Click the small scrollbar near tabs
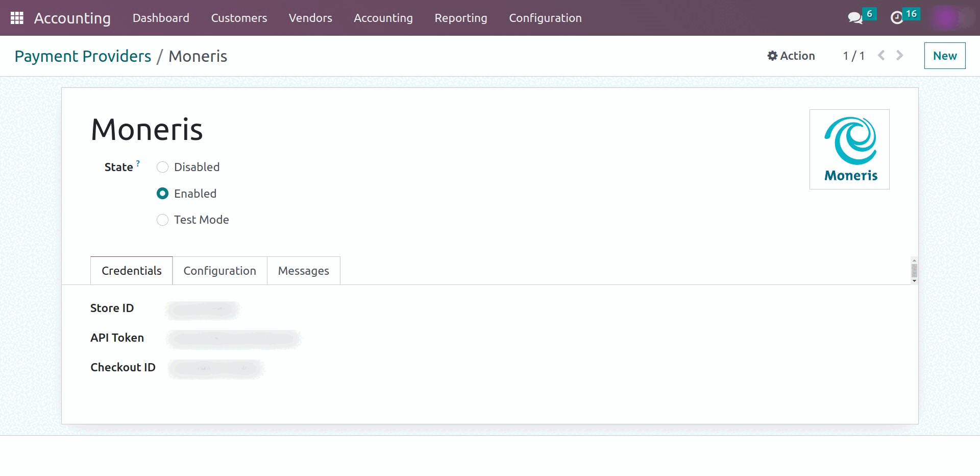This screenshot has height=476, width=980. [914, 271]
